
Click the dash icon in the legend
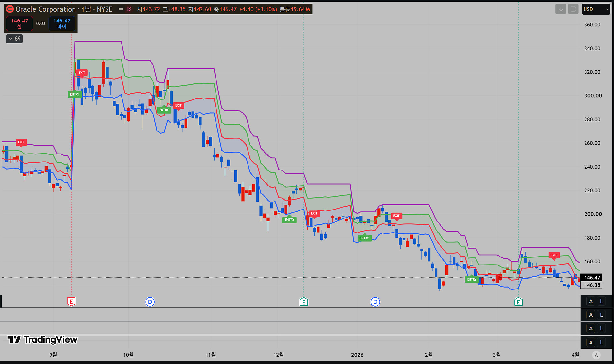pos(121,9)
